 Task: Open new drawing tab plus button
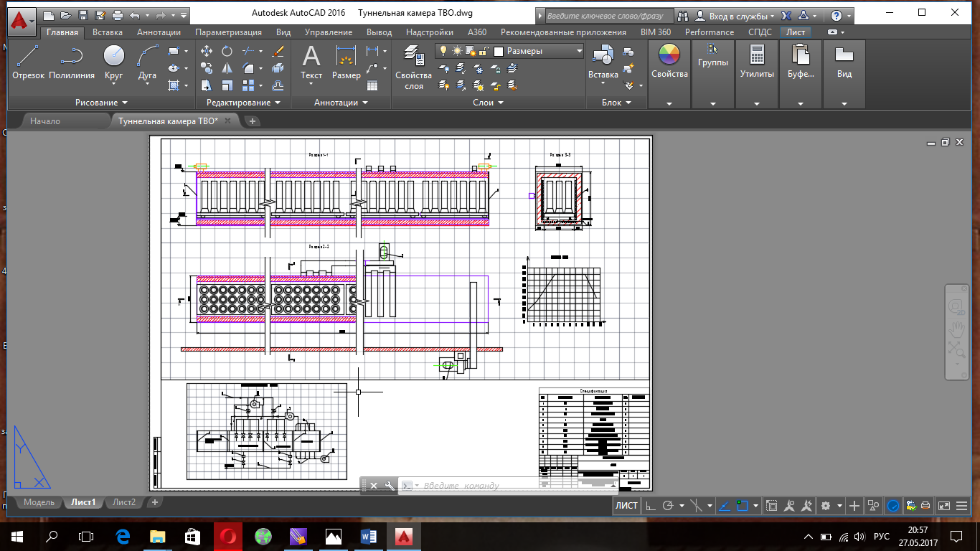(253, 121)
